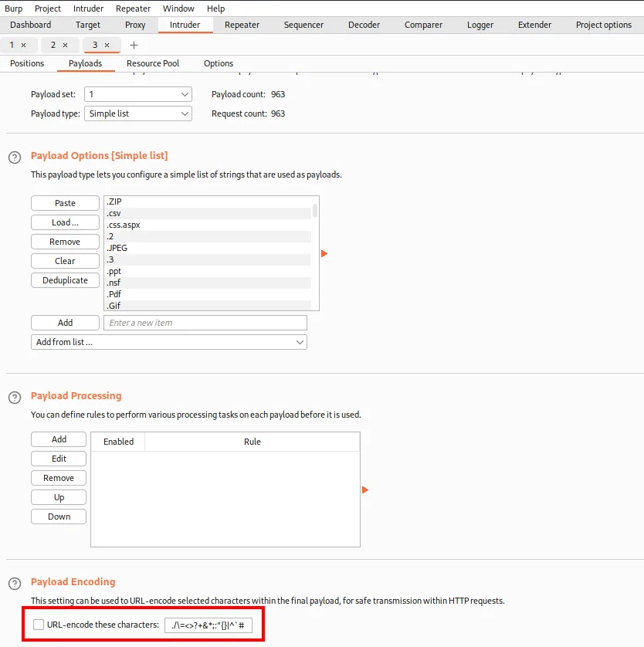Open help for Payload Processing section
Image resolution: width=644 pixels, height=647 pixels.
point(15,398)
